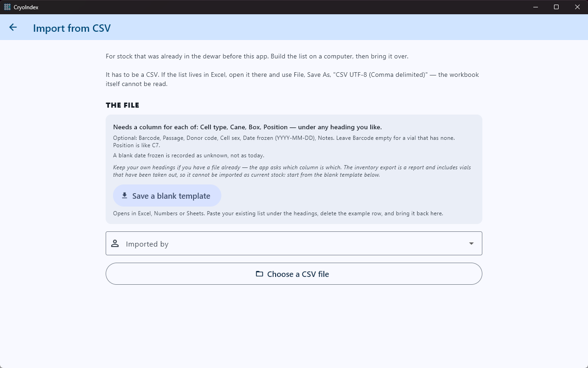Click the Save a blank template label
The image size is (588, 368).
point(171,196)
